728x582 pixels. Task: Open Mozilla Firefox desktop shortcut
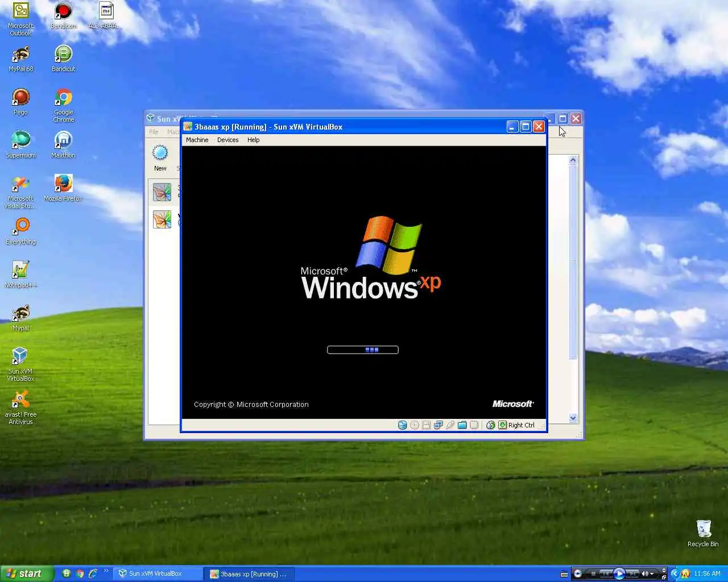coord(64,189)
